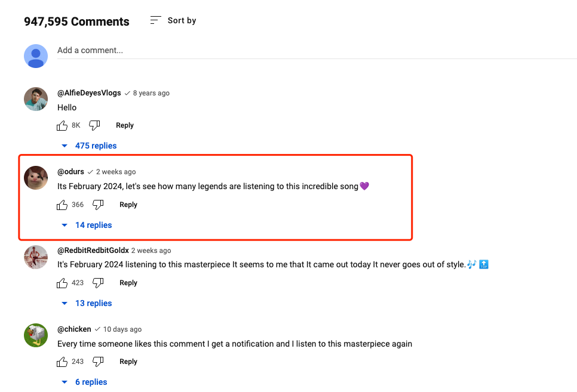Expand the 14 replies under @odurs
The height and width of the screenshot is (392, 577).
87,225
